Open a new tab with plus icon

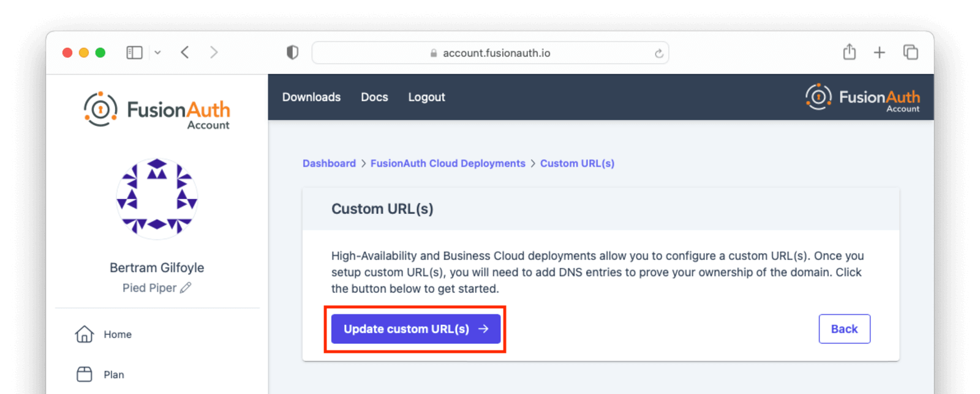coord(879,53)
